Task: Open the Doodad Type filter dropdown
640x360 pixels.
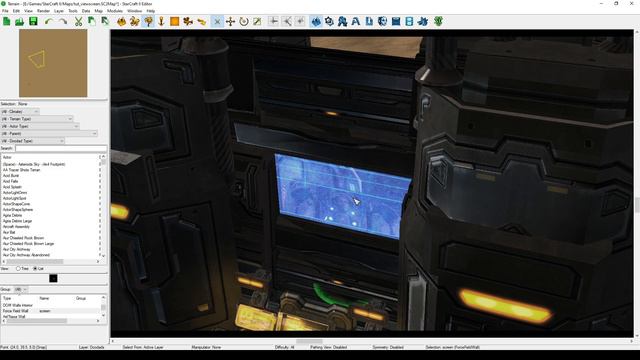Action: coord(33,141)
